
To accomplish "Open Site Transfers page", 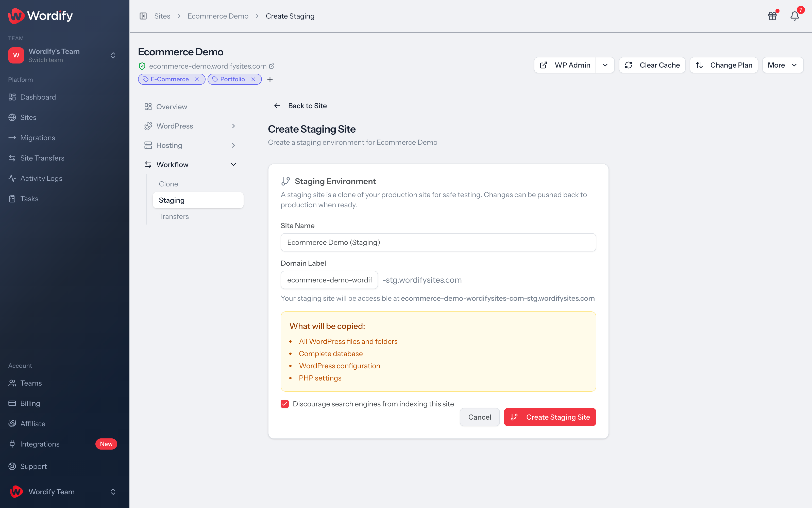I will click(x=64, y=158).
